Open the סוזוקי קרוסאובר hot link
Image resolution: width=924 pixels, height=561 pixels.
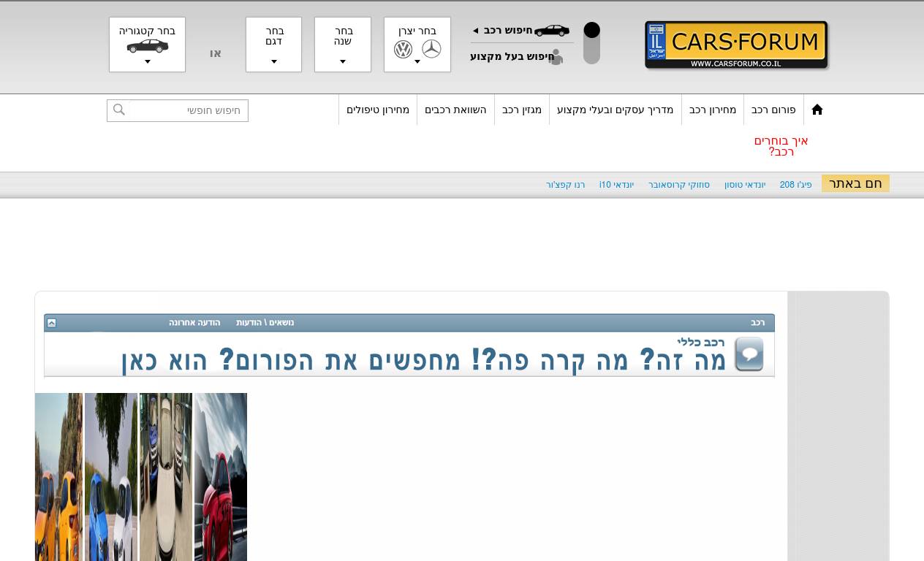pos(679,185)
